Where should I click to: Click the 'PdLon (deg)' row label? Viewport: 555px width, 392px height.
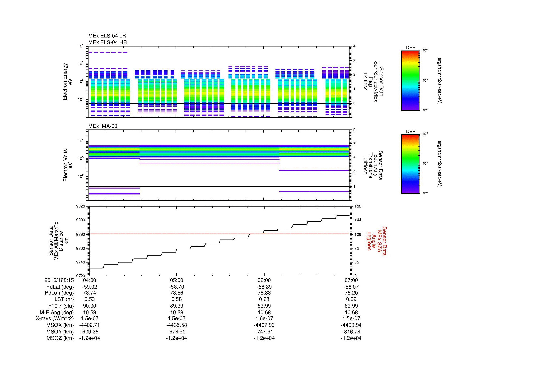[x=59, y=293]
